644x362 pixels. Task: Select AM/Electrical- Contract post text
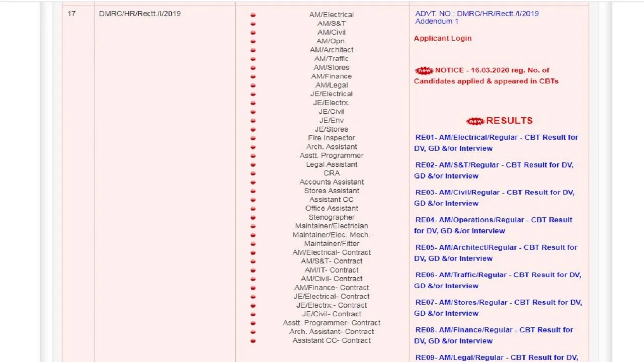click(x=332, y=252)
